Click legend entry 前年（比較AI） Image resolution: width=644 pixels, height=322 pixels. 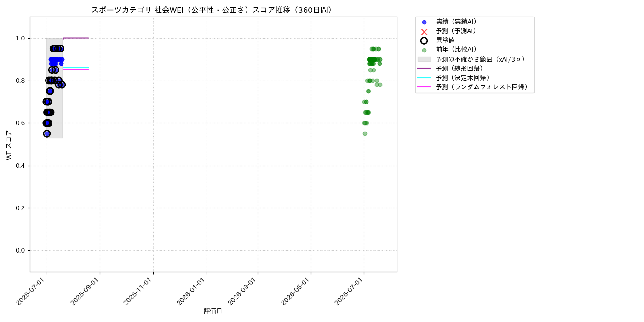click(x=456, y=49)
